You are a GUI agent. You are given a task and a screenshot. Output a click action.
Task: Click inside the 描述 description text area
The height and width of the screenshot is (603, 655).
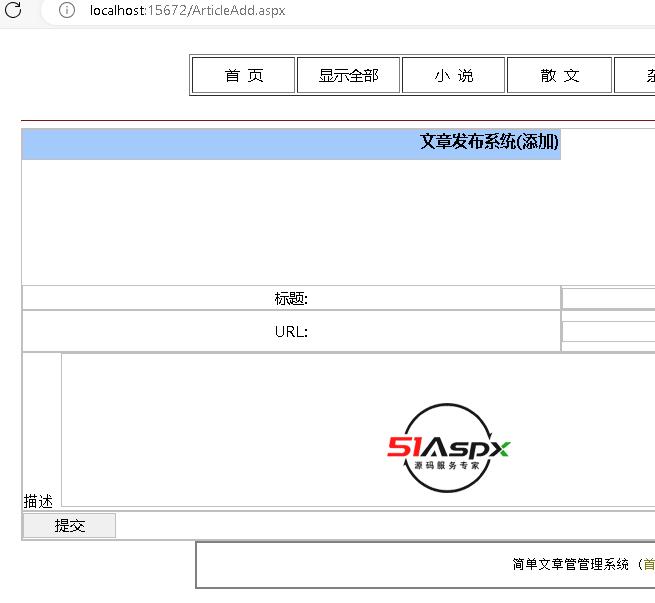pos(358,430)
